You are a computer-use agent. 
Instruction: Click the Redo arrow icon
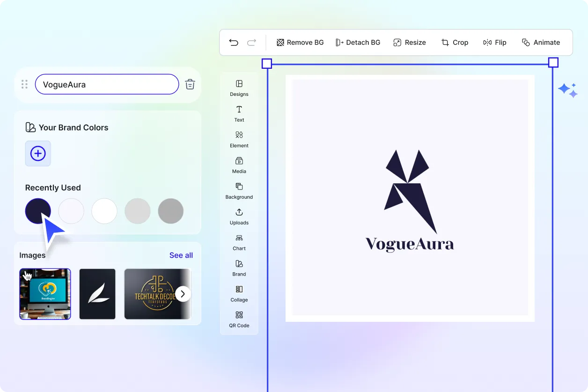[x=251, y=43]
